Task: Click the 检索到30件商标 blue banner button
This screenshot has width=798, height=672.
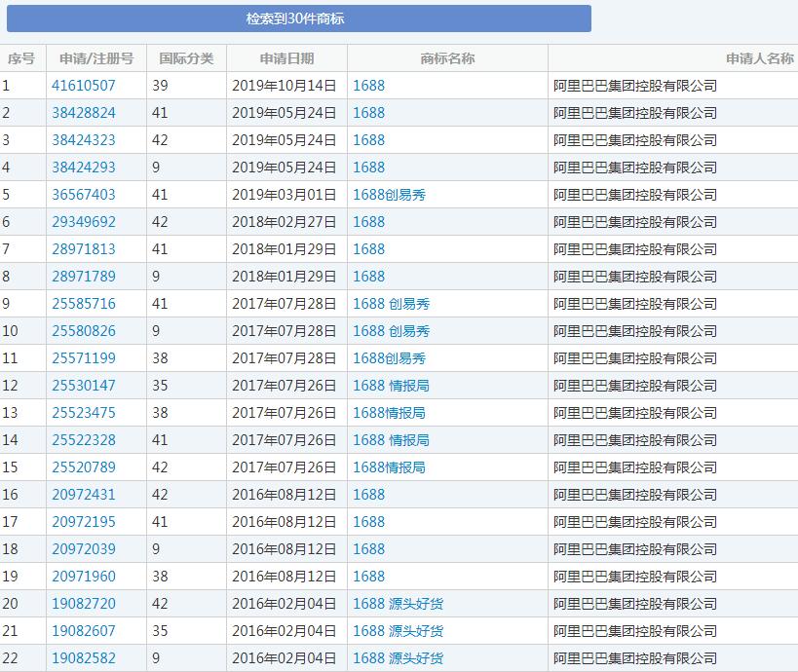Action: [x=295, y=19]
